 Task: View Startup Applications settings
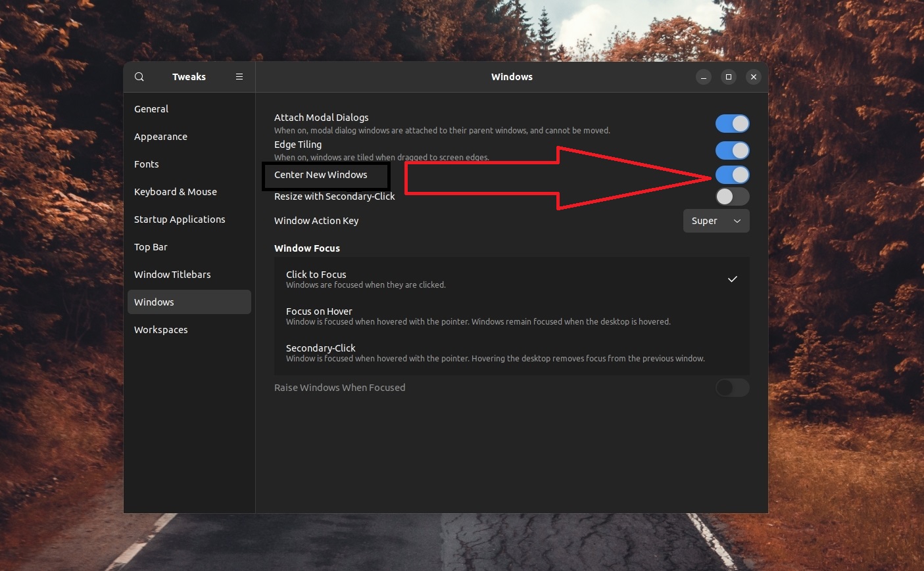(x=180, y=219)
